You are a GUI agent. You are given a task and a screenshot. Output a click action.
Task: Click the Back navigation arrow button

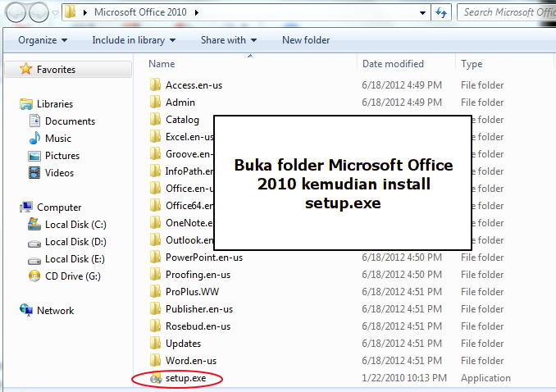16,13
